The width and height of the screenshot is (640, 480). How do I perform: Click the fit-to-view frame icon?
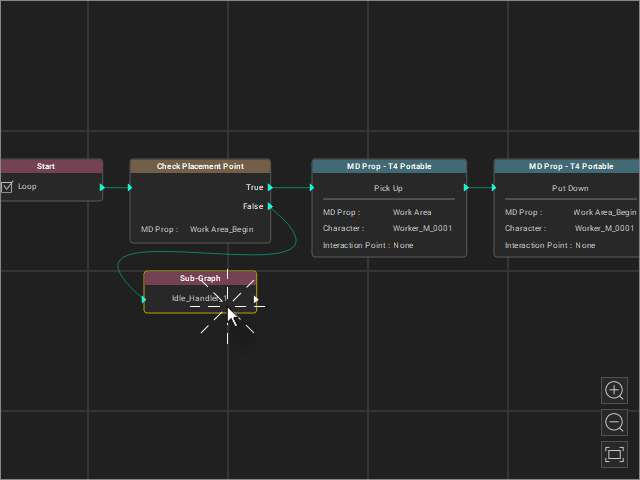[x=614, y=454]
